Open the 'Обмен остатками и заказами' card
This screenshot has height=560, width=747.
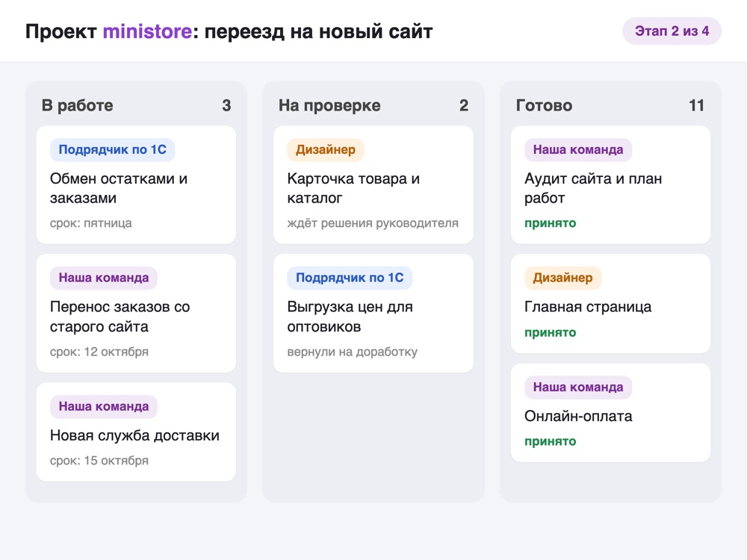coord(136,184)
